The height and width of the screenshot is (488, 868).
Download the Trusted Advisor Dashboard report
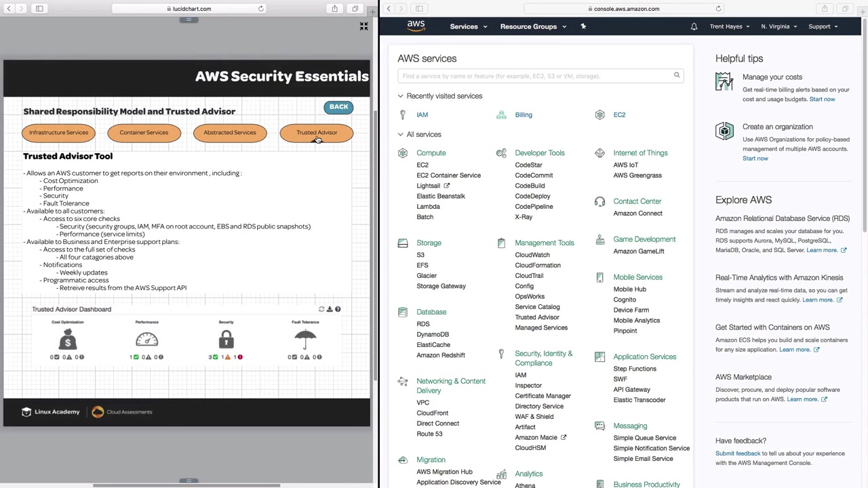click(x=330, y=309)
